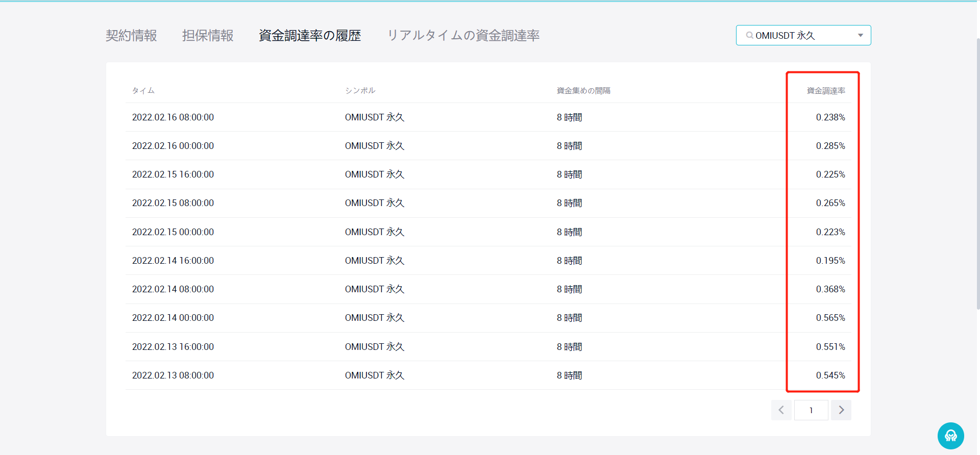Go to the previous page arrow
Image resolution: width=980 pixels, height=455 pixels.
tap(781, 410)
